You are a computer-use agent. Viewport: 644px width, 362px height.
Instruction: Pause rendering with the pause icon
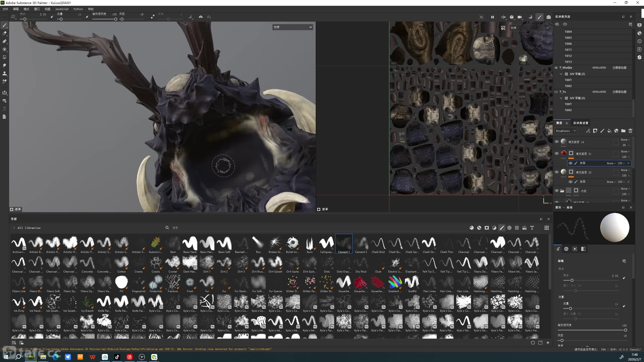tap(492, 17)
